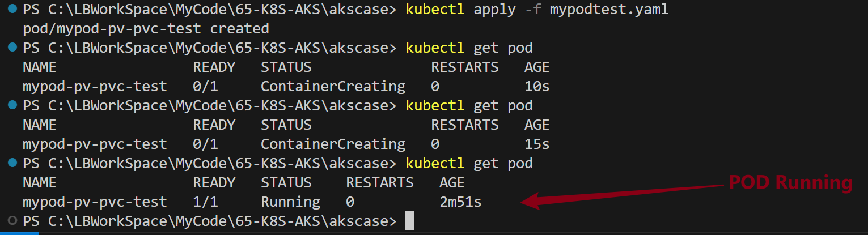Click the hollow circle beside the empty prompt
This screenshot has height=235, width=868.
pos(12,221)
